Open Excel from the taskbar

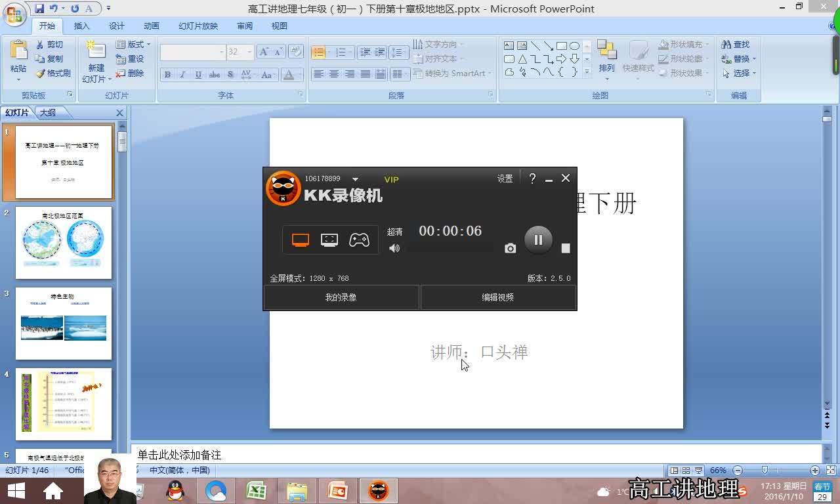coord(256,491)
